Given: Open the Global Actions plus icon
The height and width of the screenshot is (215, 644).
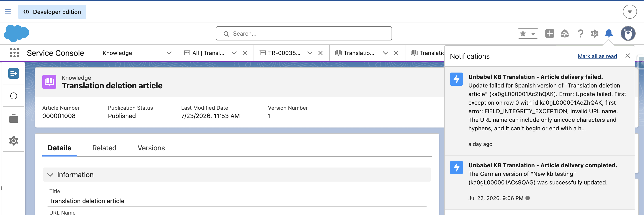Looking at the screenshot, I should pos(550,33).
